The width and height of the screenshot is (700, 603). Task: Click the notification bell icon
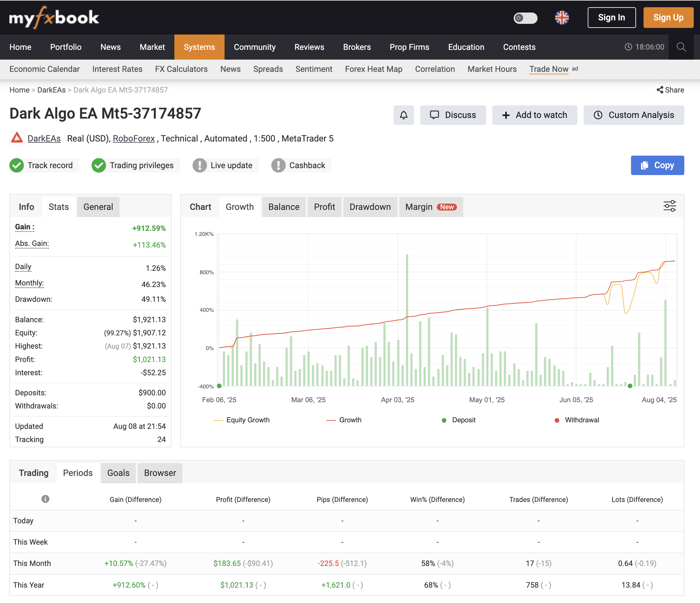tap(403, 115)
